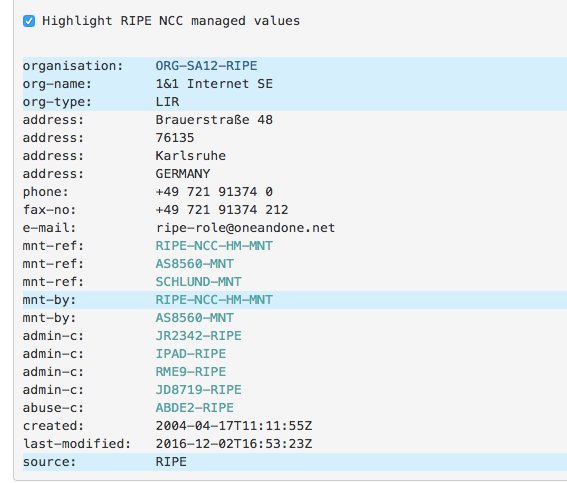Open RIPE-NCC-HM-MNT link in mnt-by row
The height and width of the screenshot is (483, 567).
(214, 300)
